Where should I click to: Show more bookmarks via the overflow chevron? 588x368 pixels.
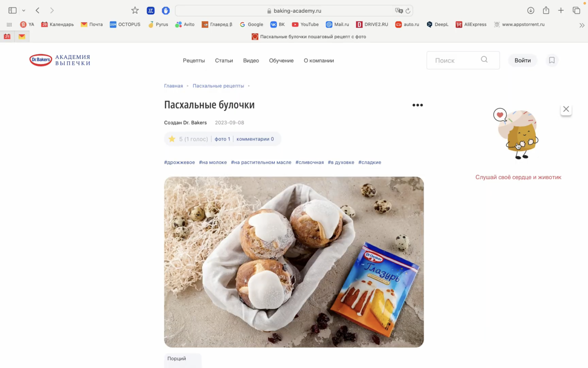[582, 25]
